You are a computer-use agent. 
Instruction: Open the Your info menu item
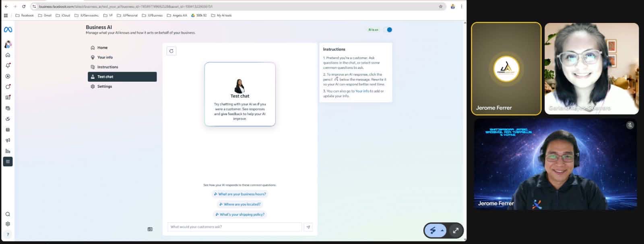coord(122,57)
